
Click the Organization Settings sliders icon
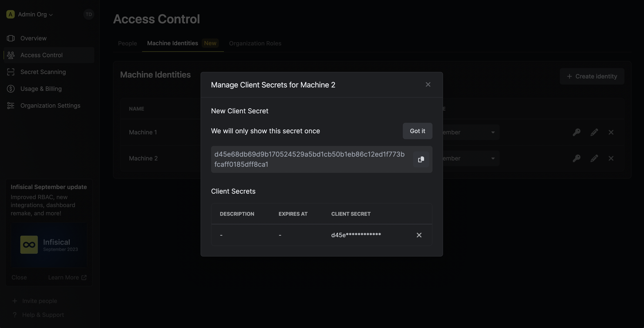(11, 105)
